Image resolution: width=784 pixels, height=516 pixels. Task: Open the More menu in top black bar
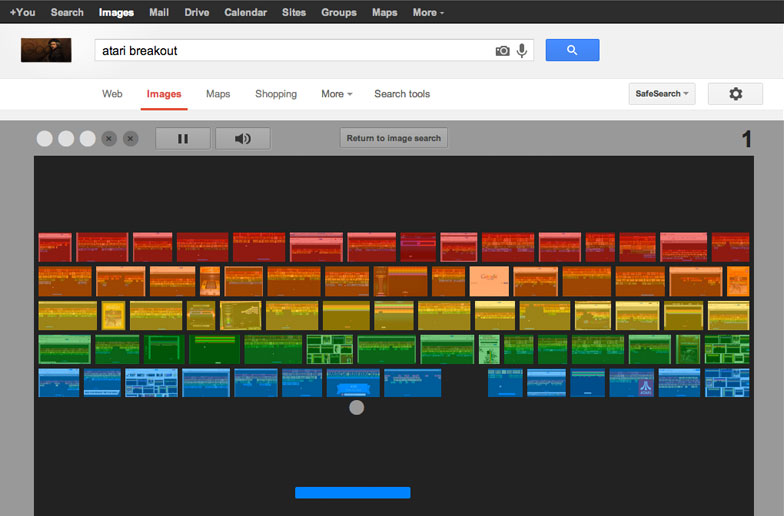click(428, 13)
